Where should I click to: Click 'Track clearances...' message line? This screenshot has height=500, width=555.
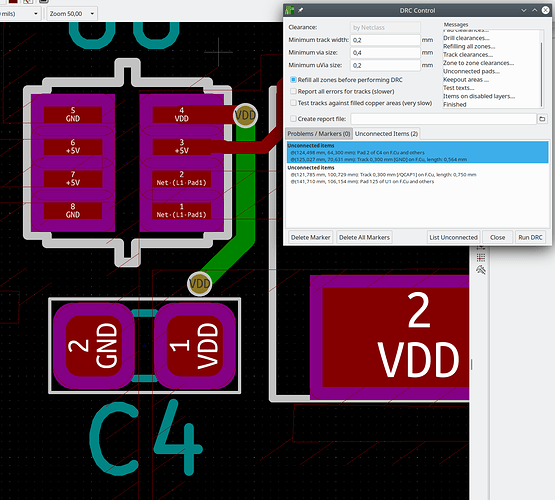coord(468,54)
